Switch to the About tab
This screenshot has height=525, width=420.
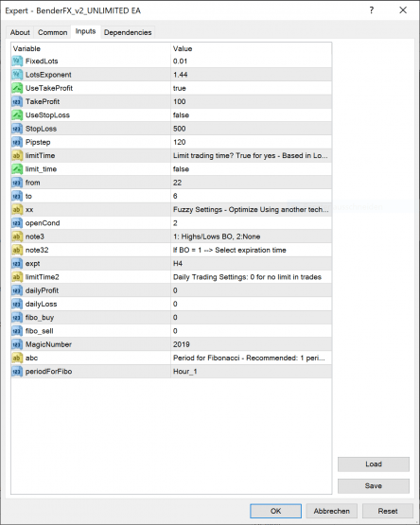[x=20, y=32]
